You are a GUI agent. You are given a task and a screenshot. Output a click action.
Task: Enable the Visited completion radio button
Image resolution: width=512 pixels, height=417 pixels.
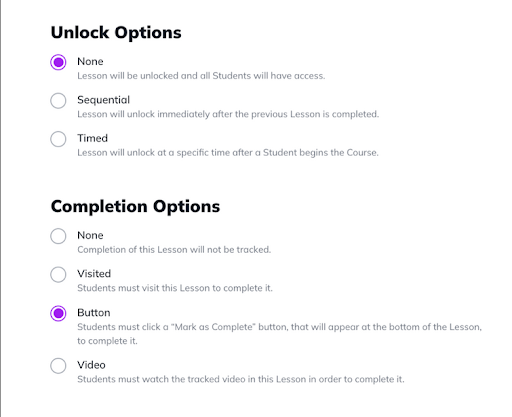coord(58,274)
